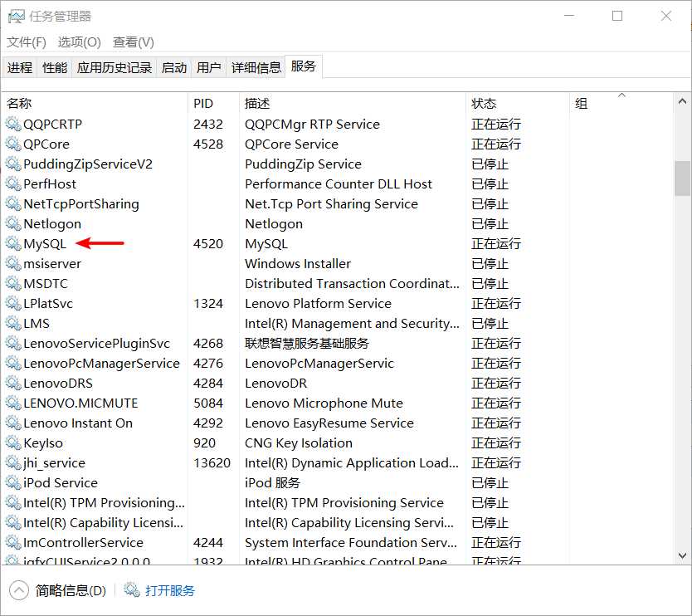Screen dimensions: 692x616
Task: Click the gear icon beside PerfHost
Action: [13, 183]
